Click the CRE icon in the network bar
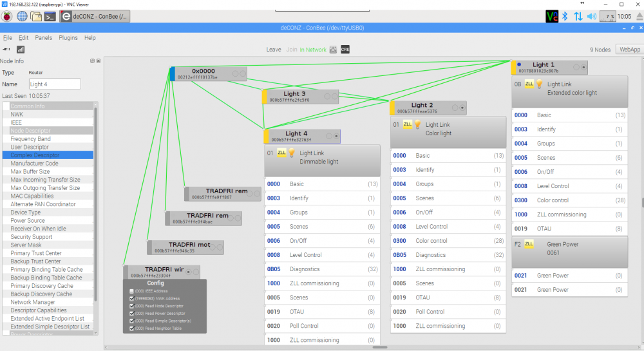Image resolution: width=644 pixels, height=351 pixels. (x=345, y=50)
